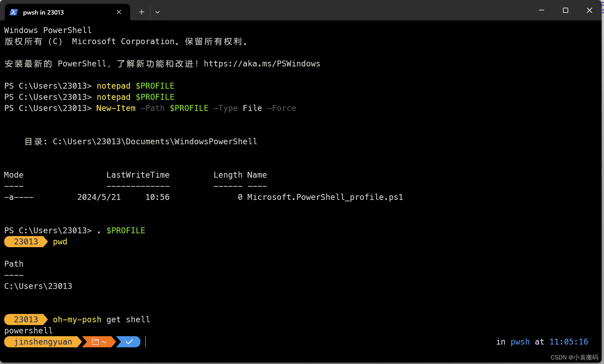Click the 'oh-my-posh get shell' command

(x=102, y=319)
